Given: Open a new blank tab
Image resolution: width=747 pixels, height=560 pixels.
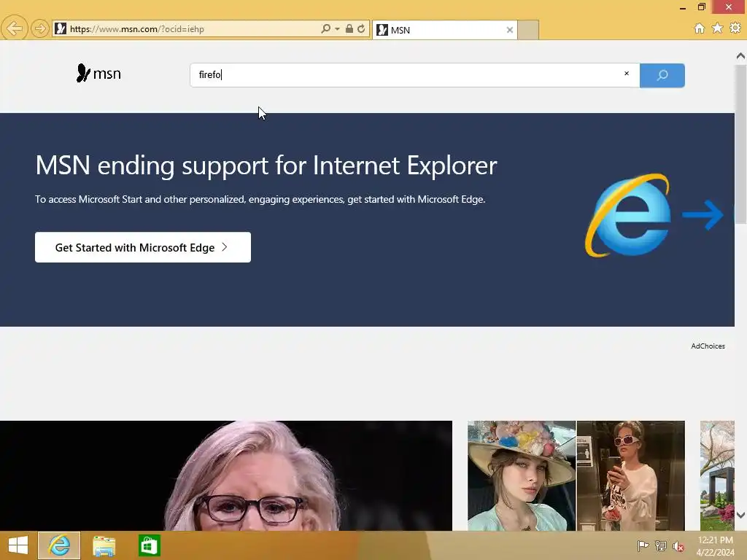Looking at the screenshot, I should [x=528, y=30].
